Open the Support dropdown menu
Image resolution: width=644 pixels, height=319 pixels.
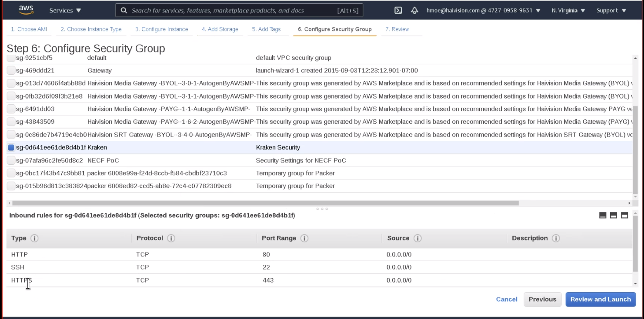tap(611, 11)
